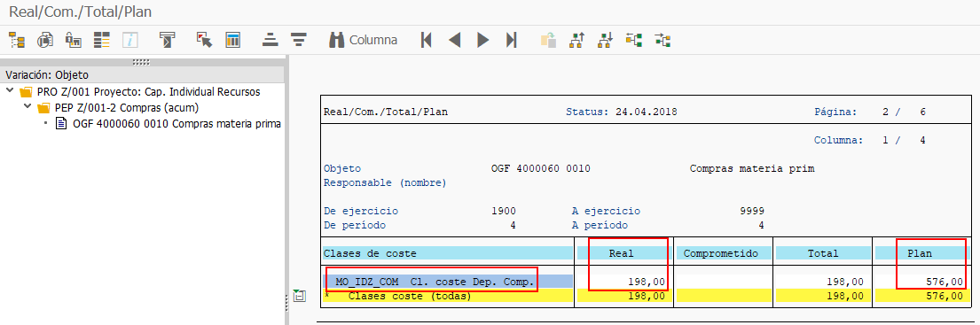This screenshot has width=980, height=325.
Task: Click the padlock icon in toolbar
Action: [73, 41]
